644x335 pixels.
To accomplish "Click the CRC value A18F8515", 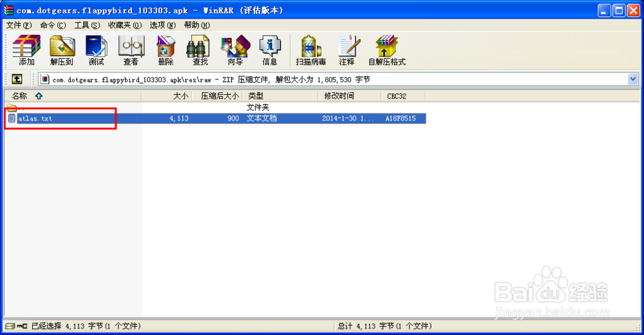I will (401, 119).
